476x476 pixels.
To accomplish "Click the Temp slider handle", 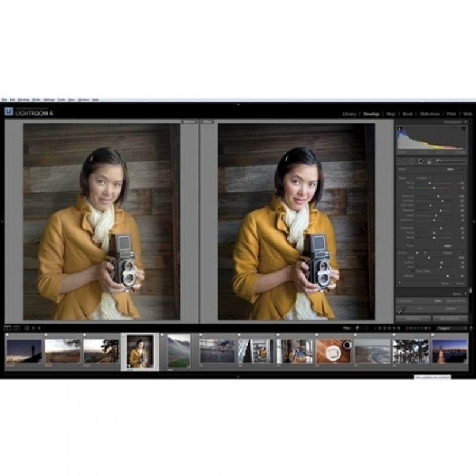I will click(430, 183).
